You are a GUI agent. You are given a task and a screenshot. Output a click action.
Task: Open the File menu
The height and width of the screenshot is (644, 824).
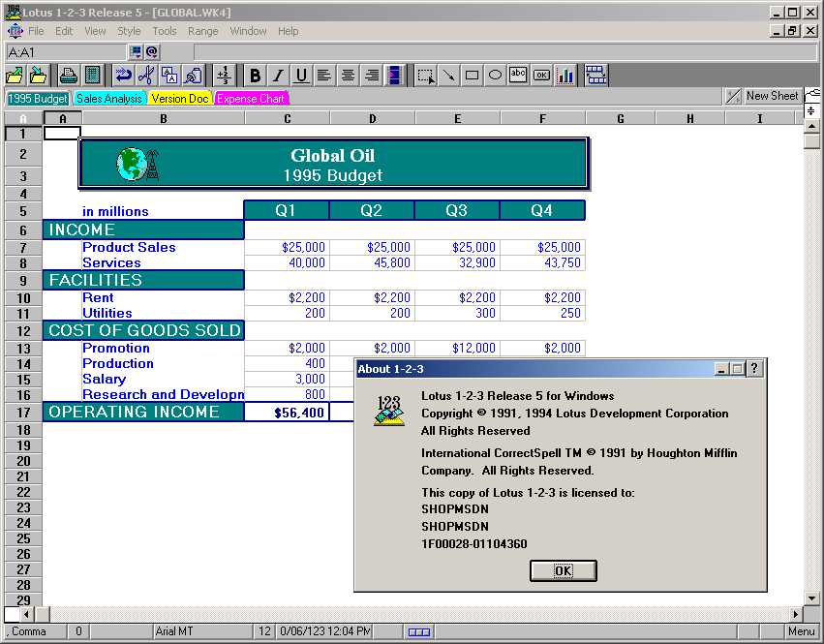(36, 31)
